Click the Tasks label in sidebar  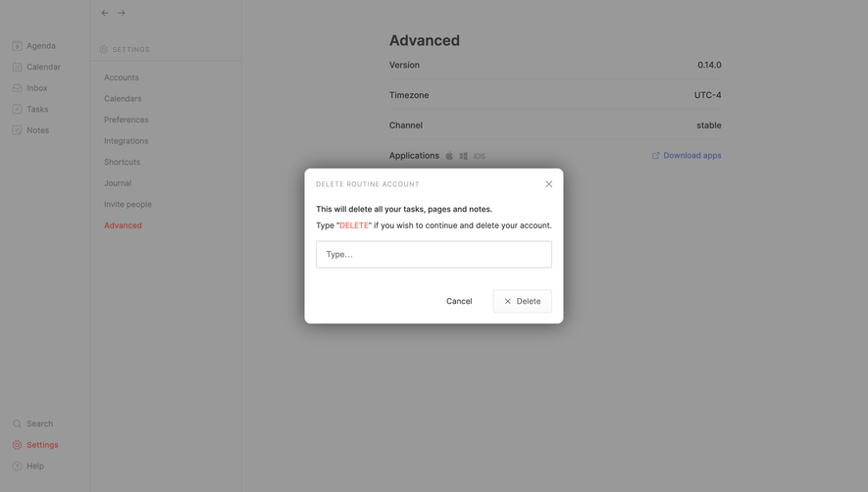(37, 109)
